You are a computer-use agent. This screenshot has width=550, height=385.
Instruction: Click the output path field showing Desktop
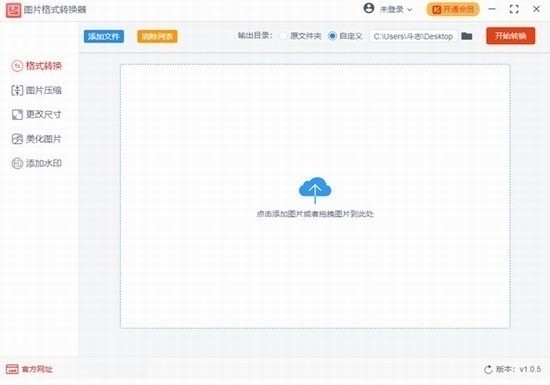pyautogui.click(x=414, y=36)
